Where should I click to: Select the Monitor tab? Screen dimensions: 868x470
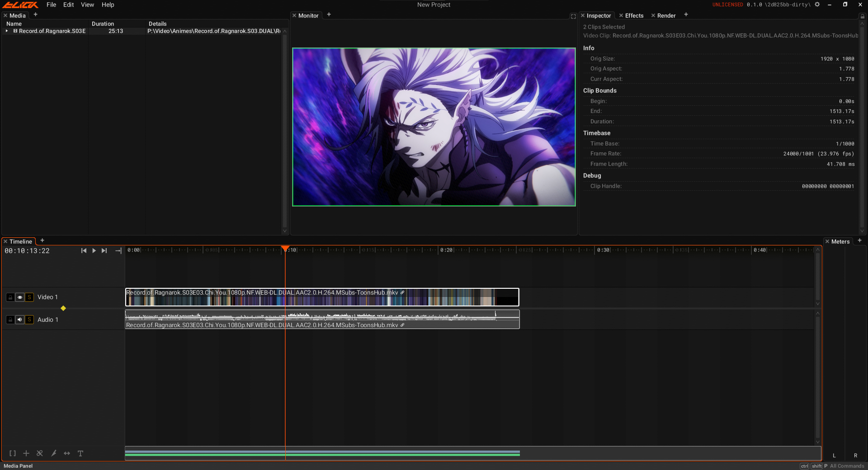308,15
